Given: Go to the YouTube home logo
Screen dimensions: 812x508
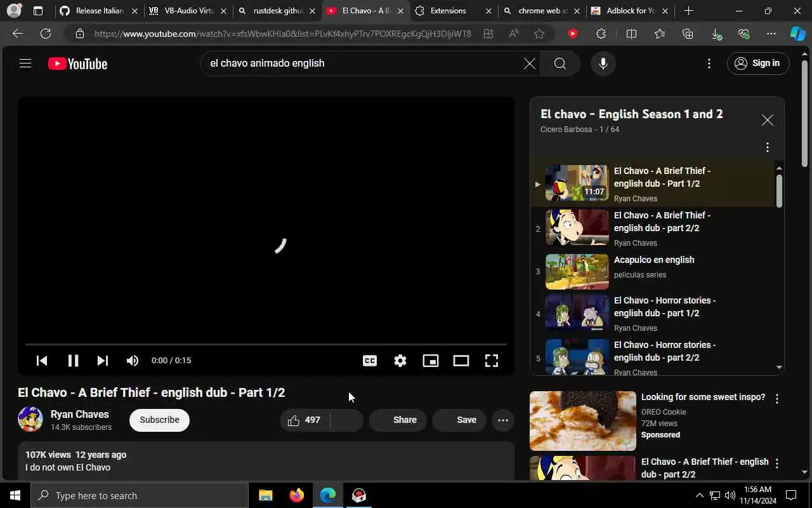Looking at the screenshot, I should coord(77,64).
